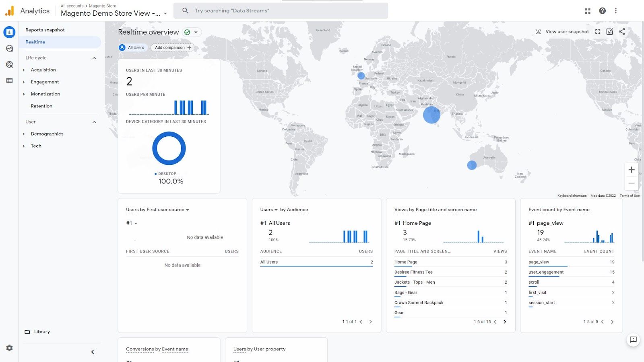Select the All Users comparison chip
644x362 pixels.
pos(132,47)
